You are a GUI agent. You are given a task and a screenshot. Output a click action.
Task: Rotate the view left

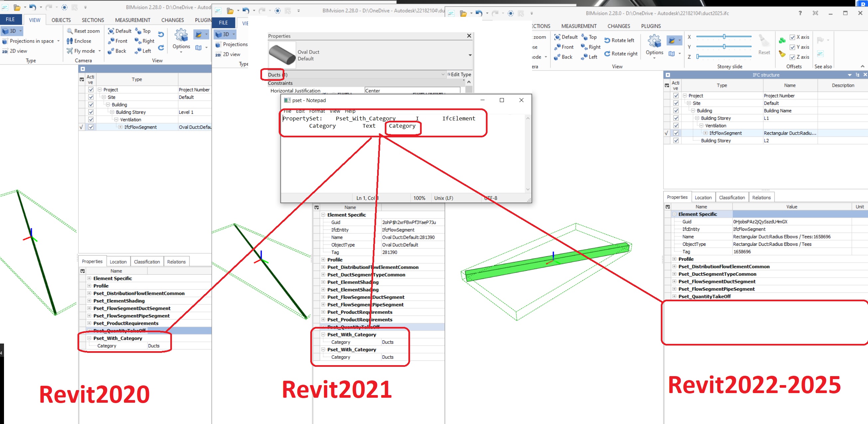point(620,40)
